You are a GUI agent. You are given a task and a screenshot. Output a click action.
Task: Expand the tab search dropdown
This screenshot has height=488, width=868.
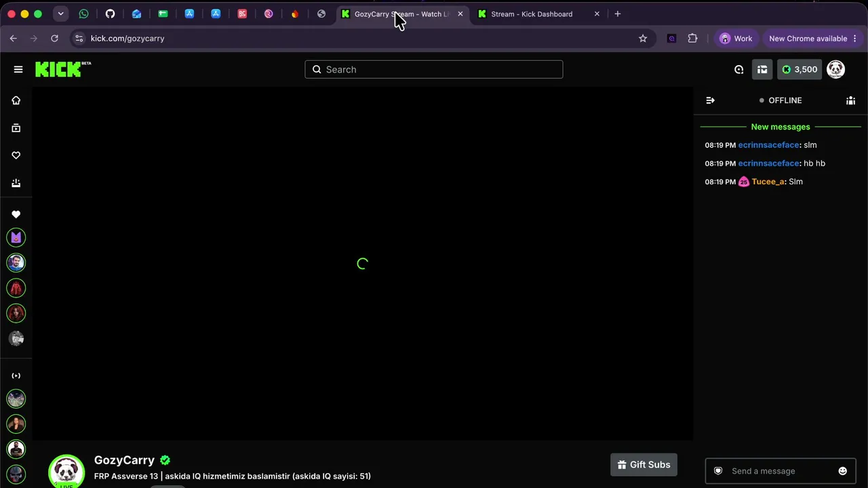[x=60, y=14]
